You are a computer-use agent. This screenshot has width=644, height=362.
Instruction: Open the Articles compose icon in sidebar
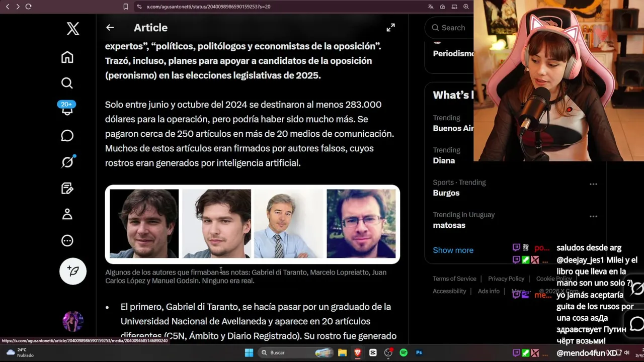tap(67, 188)
